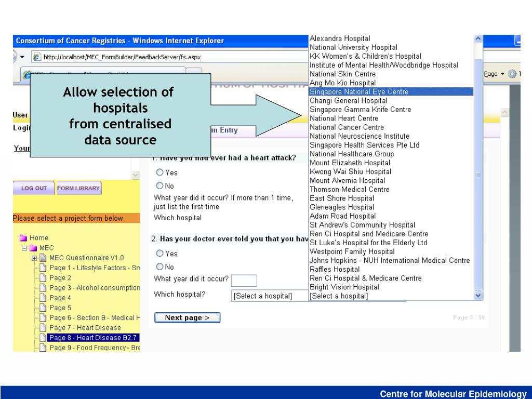Click highlighted Singapore National Eye Centre
Viewport: 532px width, 399px height.
tap(391, 91)
